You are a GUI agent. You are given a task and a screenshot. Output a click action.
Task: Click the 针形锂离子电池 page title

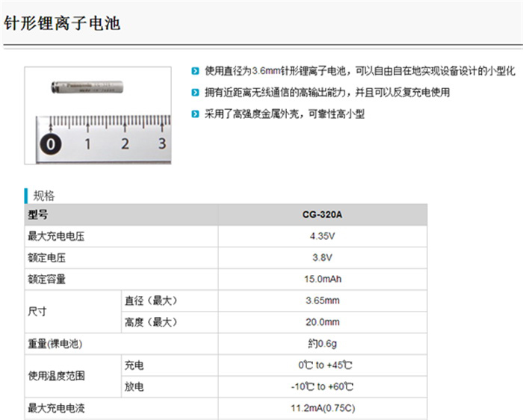tap(62, 23)
